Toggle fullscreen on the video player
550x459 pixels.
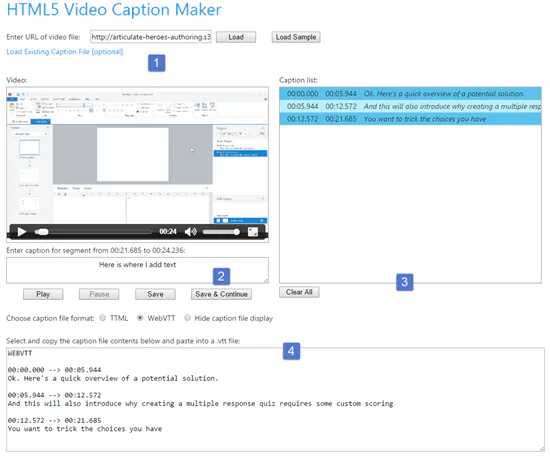(x=253, y=232)
